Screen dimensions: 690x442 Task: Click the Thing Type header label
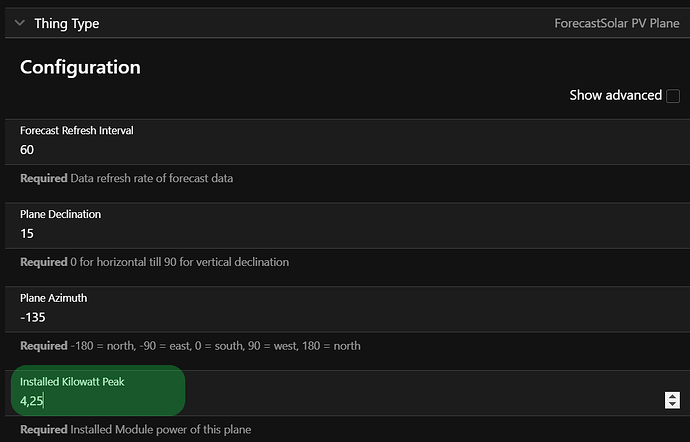66,23
